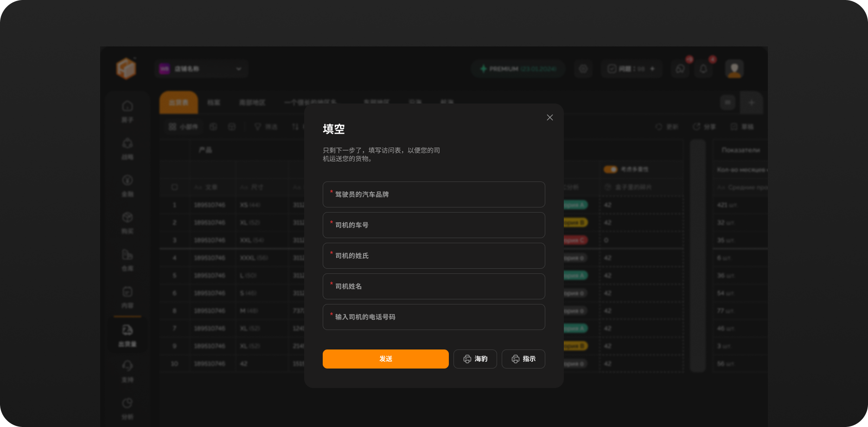Toggle the orange switch above the table
Screen dimensions: 868x427
click(610, 169)
